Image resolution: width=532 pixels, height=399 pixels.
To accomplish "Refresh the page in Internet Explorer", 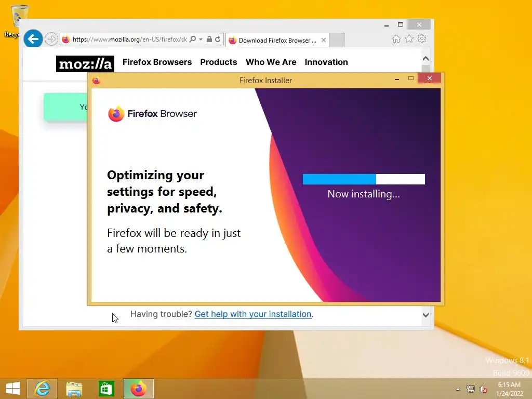I will [x=218, y=39].
